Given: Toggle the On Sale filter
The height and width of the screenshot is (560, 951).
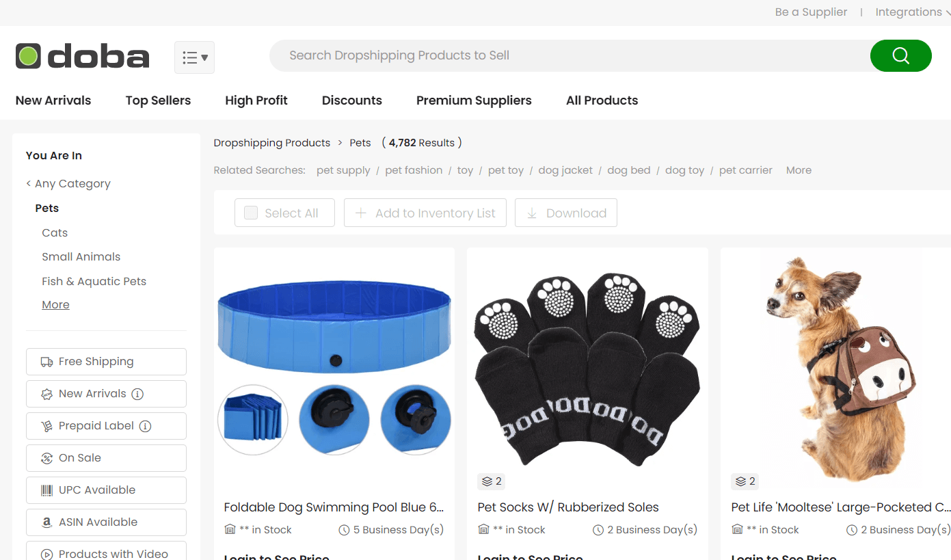Looking at the screenshot, I should [106, 458].
